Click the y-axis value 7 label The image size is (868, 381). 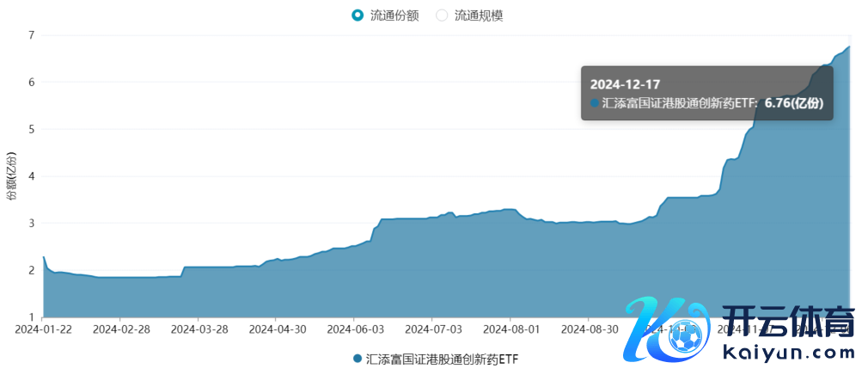[x=31, y=35]
